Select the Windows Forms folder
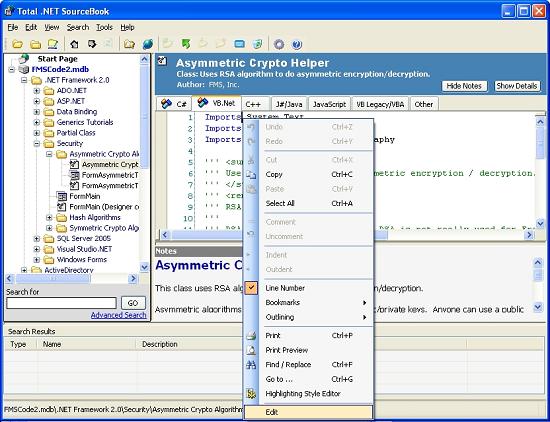550x422 pixels. tap(81, 260)
